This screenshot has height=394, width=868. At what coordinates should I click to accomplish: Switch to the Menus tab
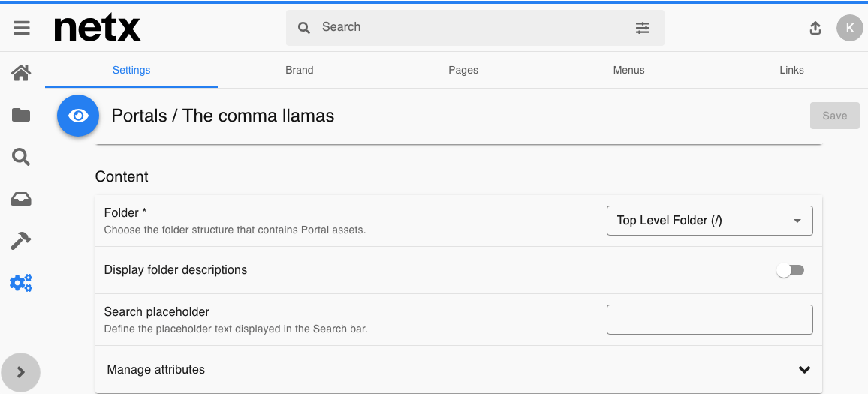pos(629,71)
